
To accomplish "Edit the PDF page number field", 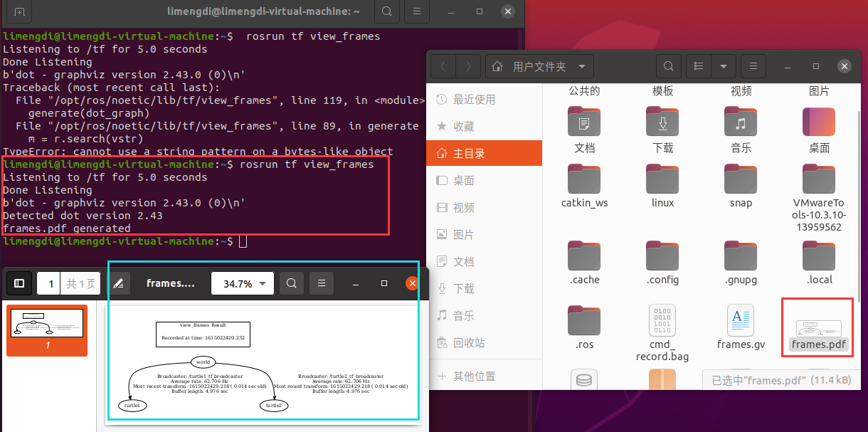I will 49,283.
